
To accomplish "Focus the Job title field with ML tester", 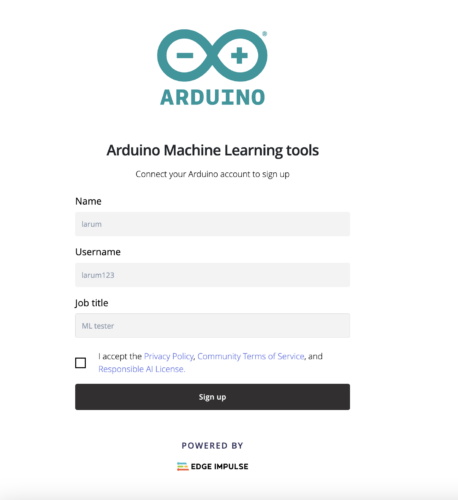I will coord(212,326).
